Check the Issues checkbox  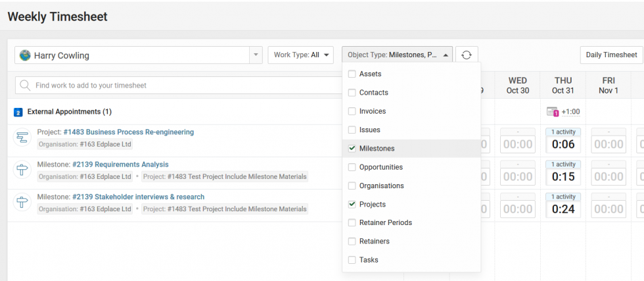[x=352, y=130]
